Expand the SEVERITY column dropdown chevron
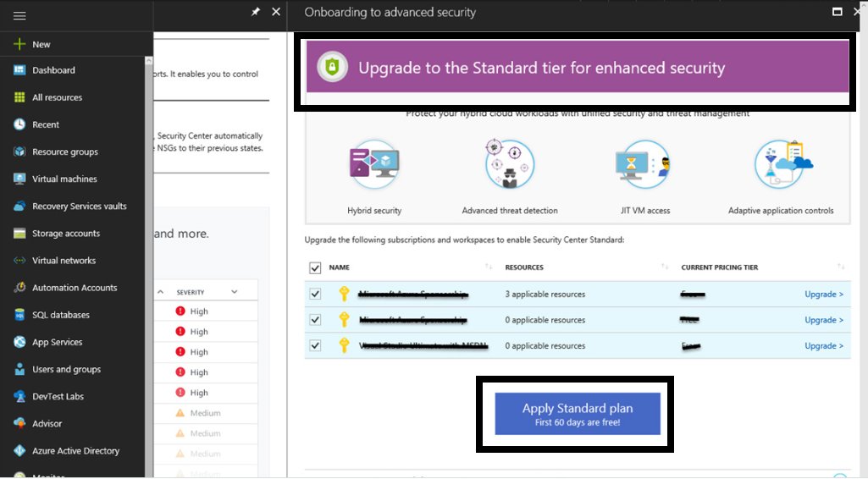 click(235, 291)
